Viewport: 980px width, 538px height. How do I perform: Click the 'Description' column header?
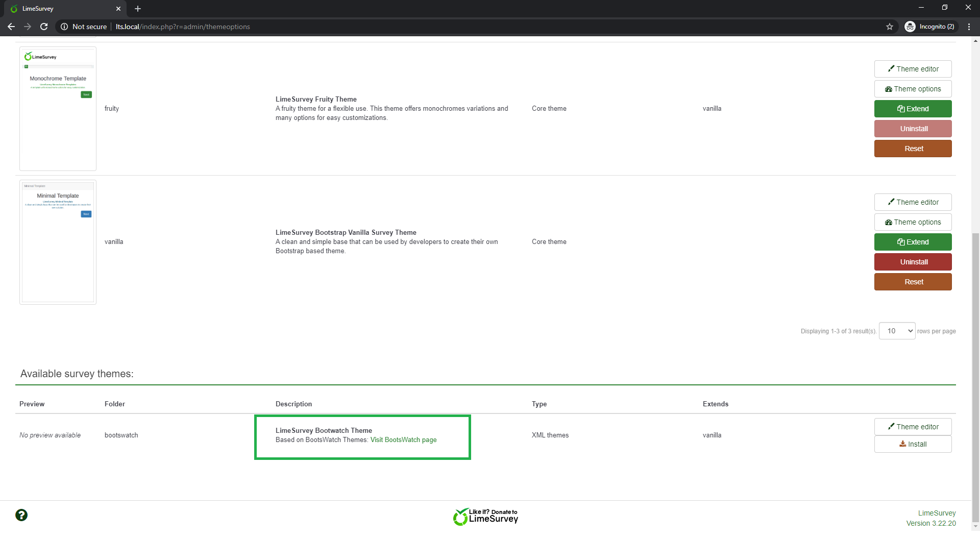tap(293, 404)
